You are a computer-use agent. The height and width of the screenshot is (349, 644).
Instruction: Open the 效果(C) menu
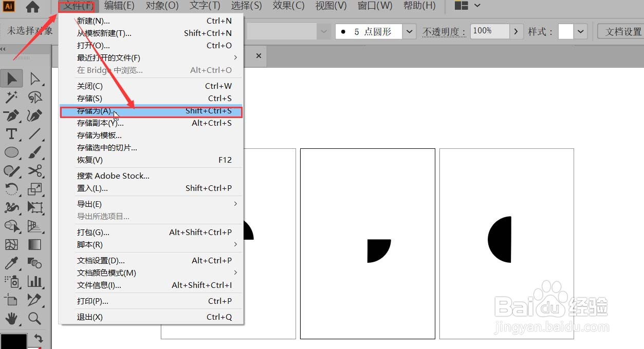[288, 6]
